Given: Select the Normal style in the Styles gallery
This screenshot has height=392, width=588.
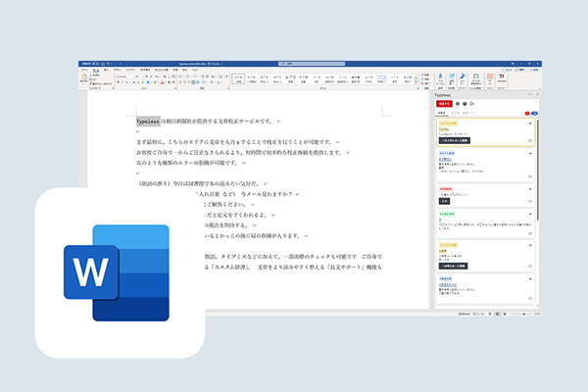Looking at the screenshot, I should click(x=238, y=78).
